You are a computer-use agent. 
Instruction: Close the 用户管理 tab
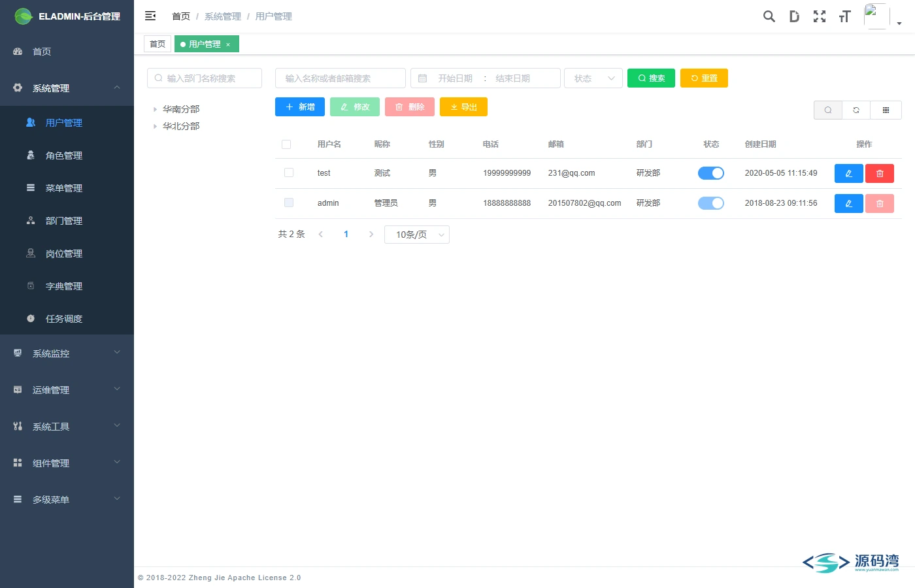[x=228, y=44]
